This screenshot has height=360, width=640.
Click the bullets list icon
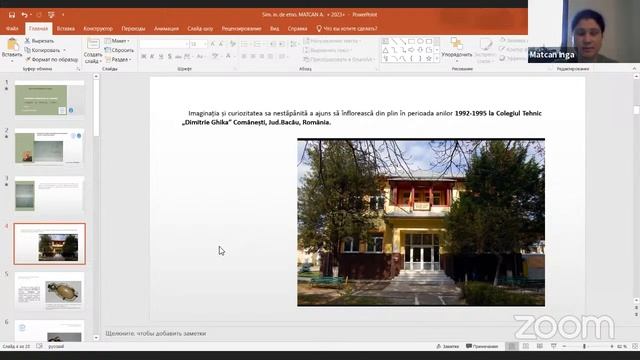pos(245,44)
